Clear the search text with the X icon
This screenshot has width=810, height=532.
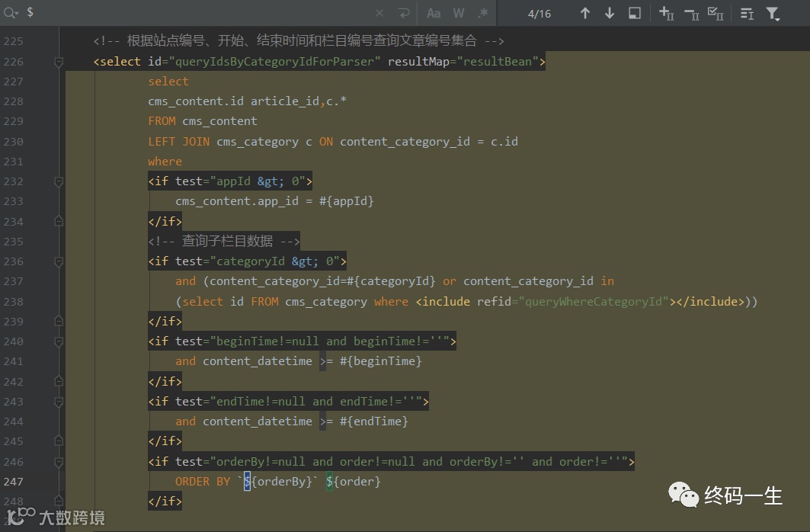(x=379, y=13)
